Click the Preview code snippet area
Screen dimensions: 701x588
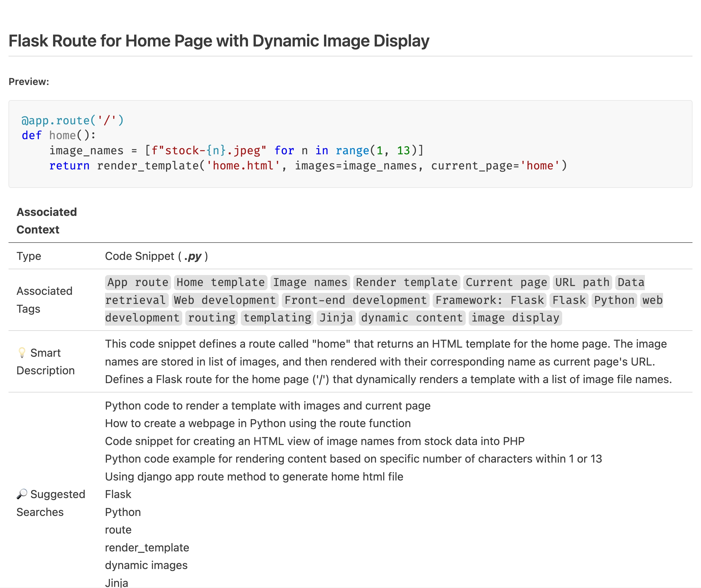coord(350,144)
